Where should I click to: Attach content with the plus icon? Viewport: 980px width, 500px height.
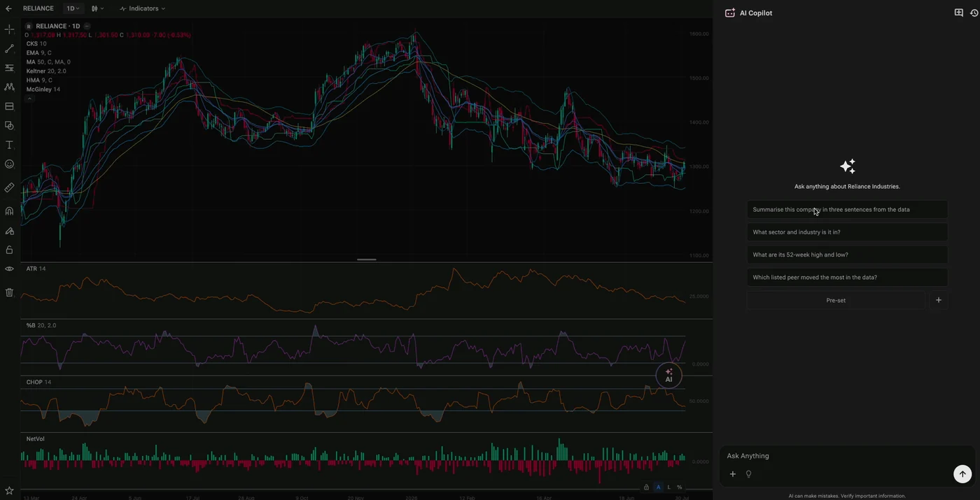733,474
